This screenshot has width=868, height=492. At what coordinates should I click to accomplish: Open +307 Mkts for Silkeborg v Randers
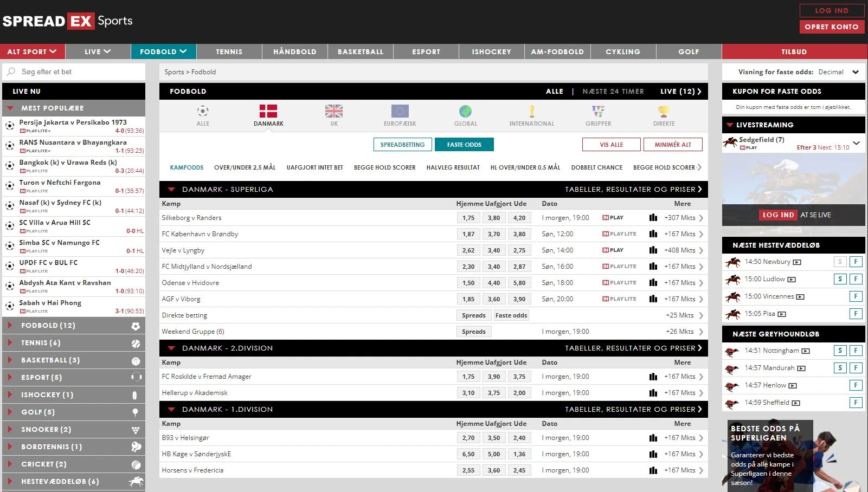(x=684, y=218)
